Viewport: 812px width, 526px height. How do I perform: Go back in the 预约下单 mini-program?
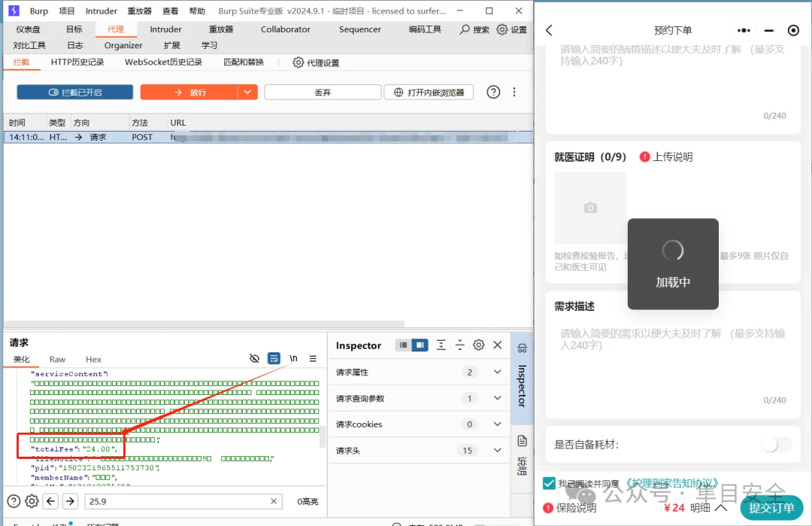click(550, 31)
